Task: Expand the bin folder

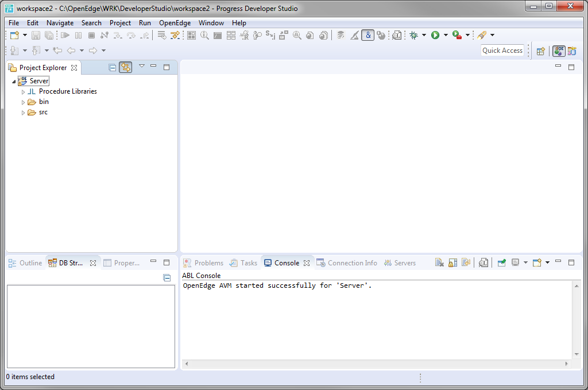Action: point(23,102)
